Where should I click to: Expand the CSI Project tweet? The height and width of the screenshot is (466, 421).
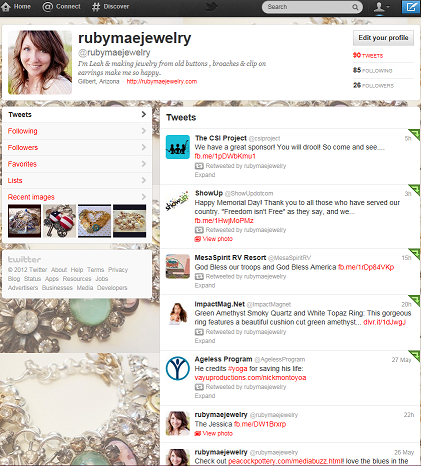[x=205, y=175]
